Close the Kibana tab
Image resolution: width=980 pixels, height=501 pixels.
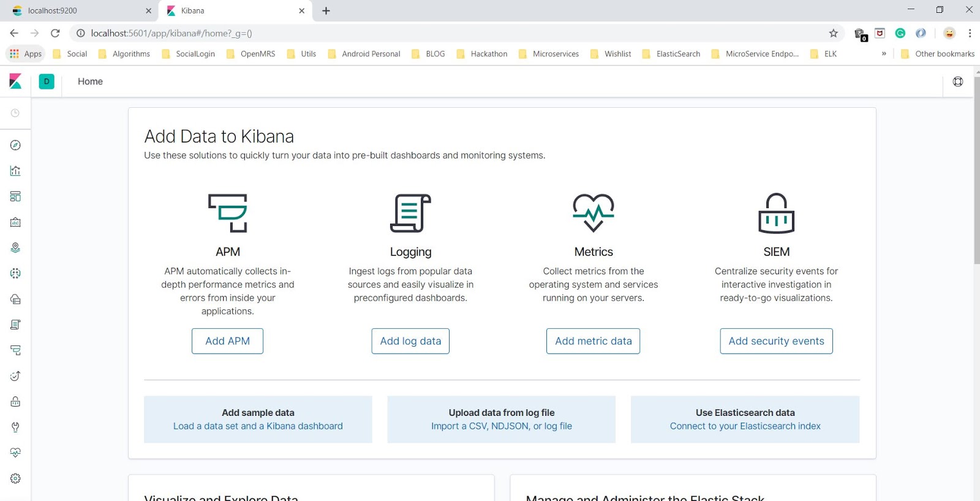pos(301,10)
